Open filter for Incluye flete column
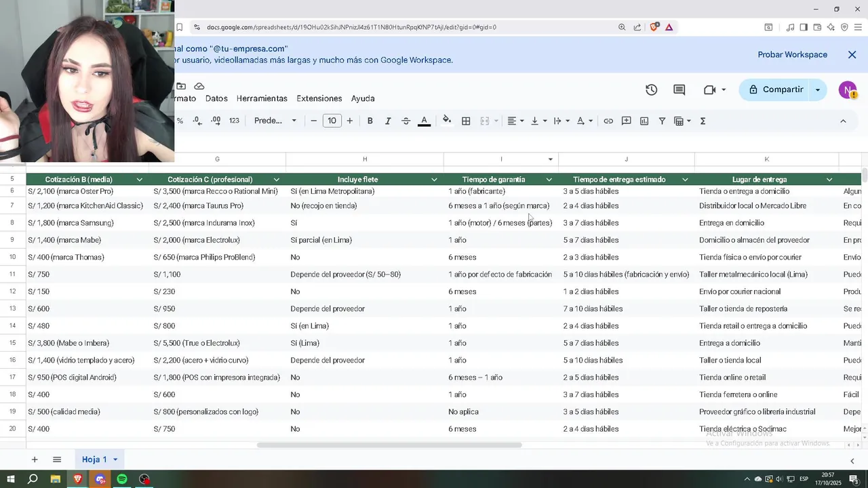 [x=434, y=180]
